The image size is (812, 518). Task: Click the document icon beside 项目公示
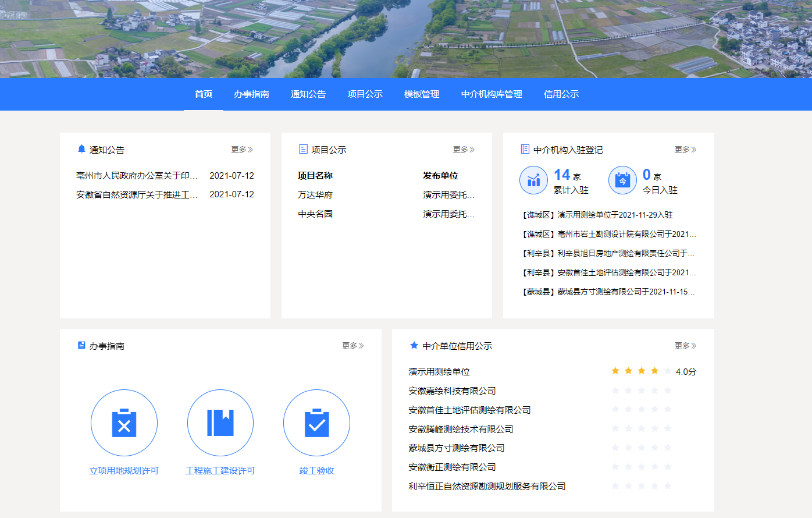point(303,149)
